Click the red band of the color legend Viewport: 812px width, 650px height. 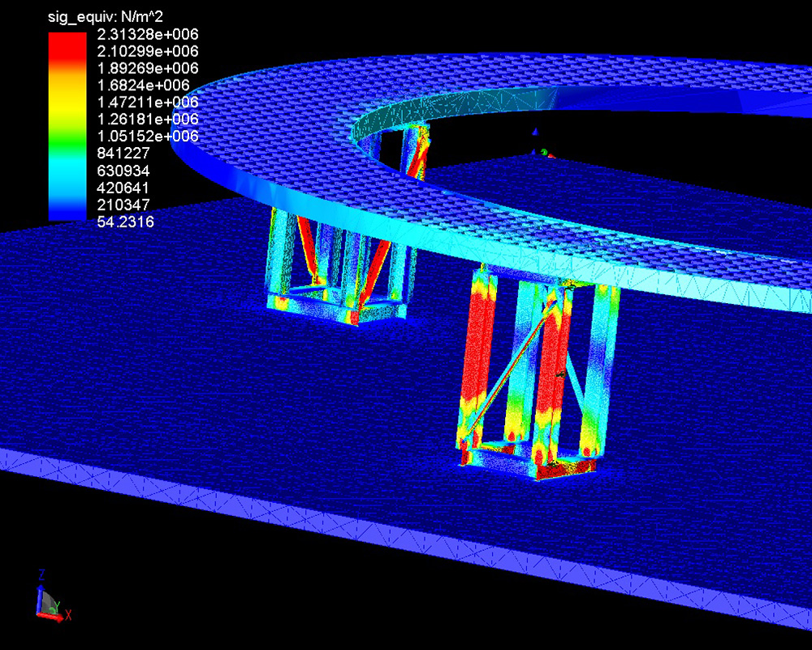click(x=67, y=50)
